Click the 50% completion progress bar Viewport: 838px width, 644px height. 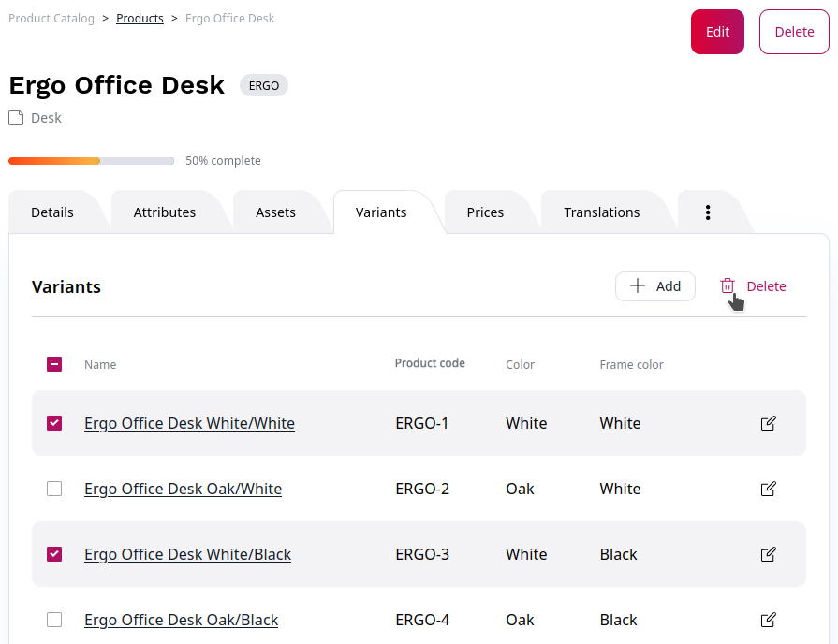point(91,161)
